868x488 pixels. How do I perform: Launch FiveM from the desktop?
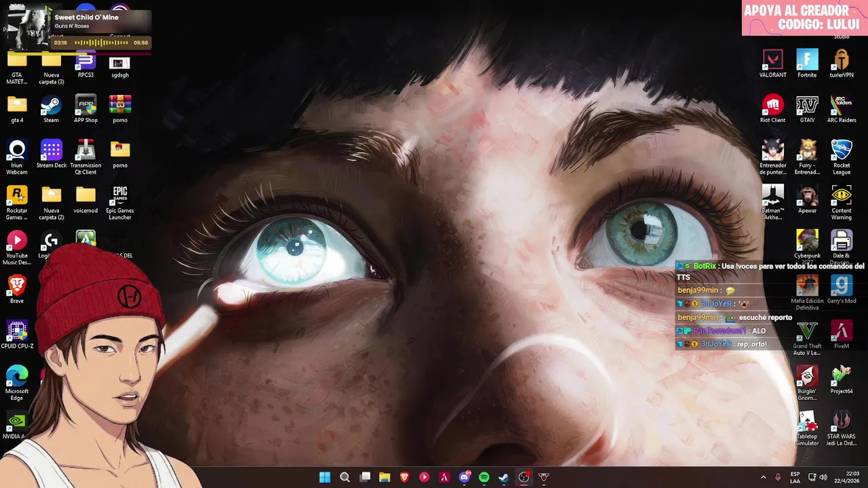click(x=842, y=335)
